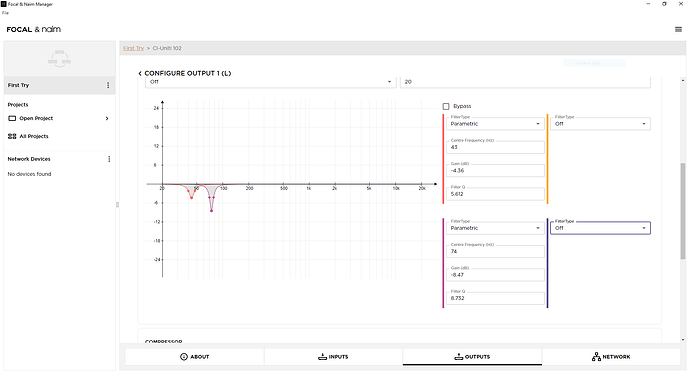Switch to the Network tab
This screenshot has height=373, width=690.
point(611,357)
